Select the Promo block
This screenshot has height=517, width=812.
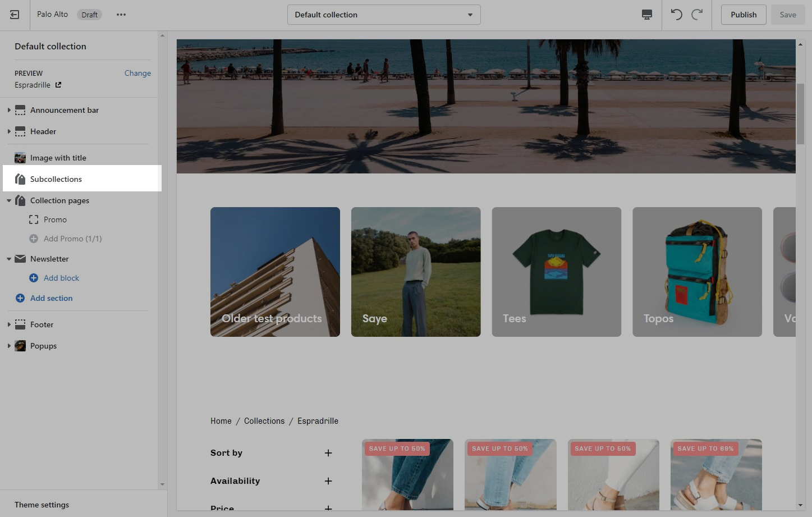pyautogui.click(x=55, y=219)
